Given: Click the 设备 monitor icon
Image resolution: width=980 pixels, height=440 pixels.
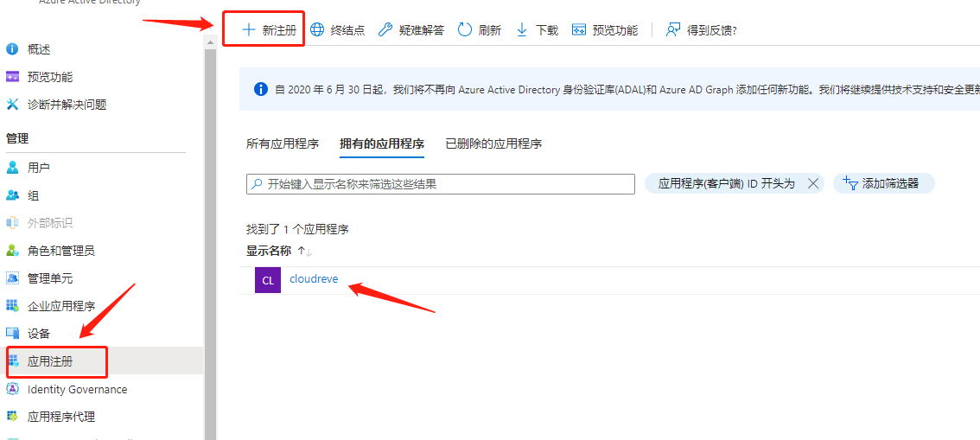Looking at the screenshot, I should 12,333.
